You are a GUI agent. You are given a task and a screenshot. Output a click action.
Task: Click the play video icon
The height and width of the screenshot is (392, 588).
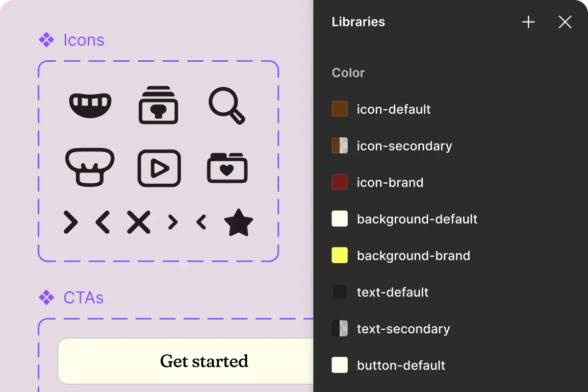coord(158,168)
